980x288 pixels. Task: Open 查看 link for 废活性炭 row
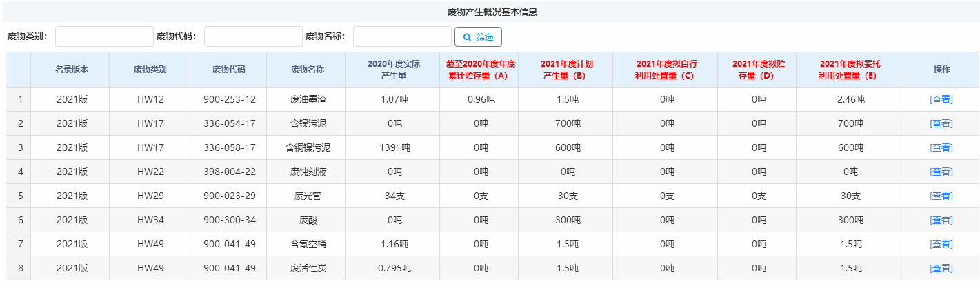click(941, 268)
